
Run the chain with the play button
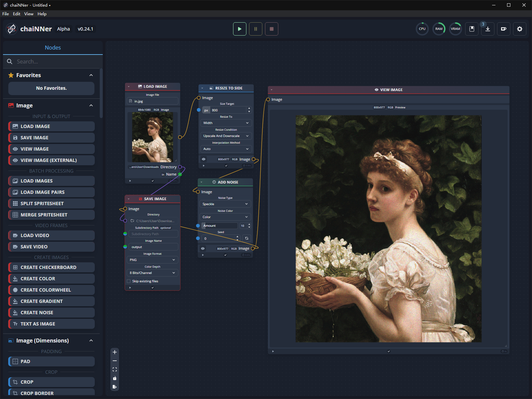[x=239, y=29]
